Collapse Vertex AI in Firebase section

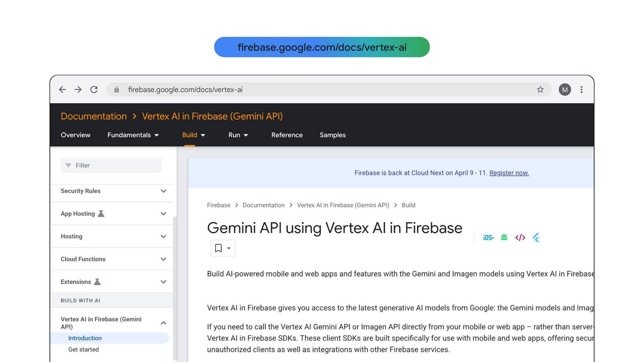coord(163,323)
